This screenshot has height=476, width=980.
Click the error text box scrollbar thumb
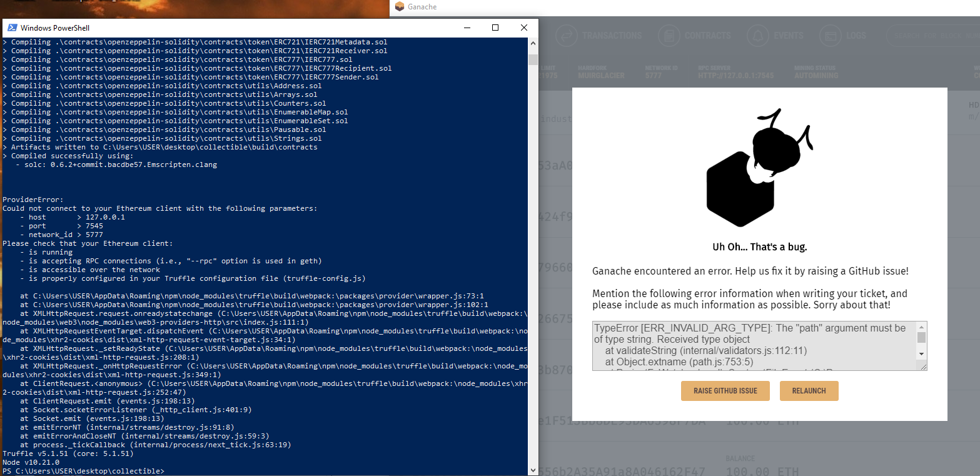pos(921,338)
